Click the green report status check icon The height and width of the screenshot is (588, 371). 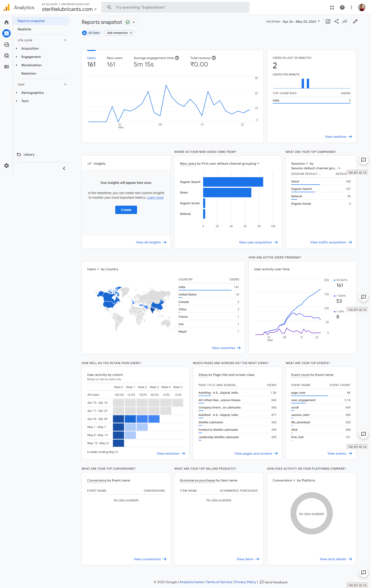pyautogui.click(x=128, y=22)
